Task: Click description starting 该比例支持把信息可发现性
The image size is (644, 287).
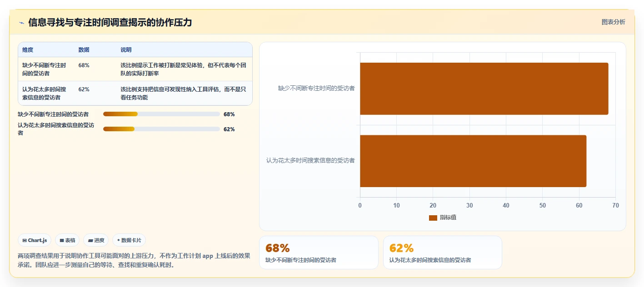Action: point(184,94)
